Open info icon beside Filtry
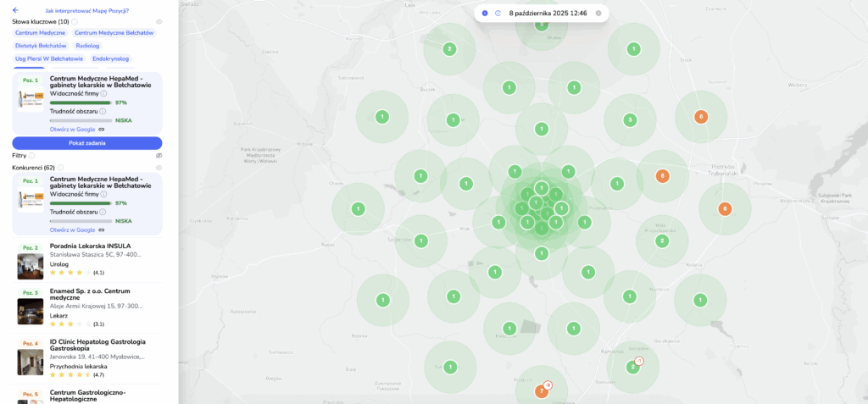 point(31,156)
